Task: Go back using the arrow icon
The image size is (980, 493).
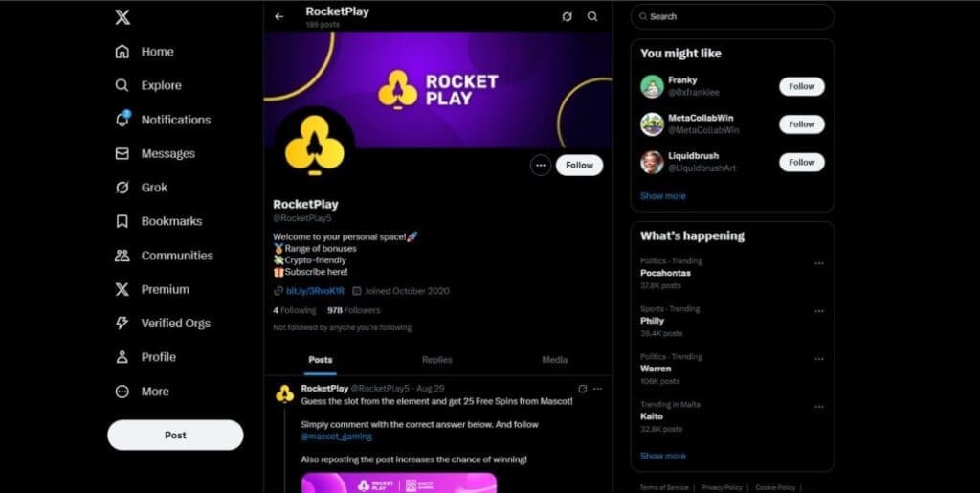Action: pos(278,17)
